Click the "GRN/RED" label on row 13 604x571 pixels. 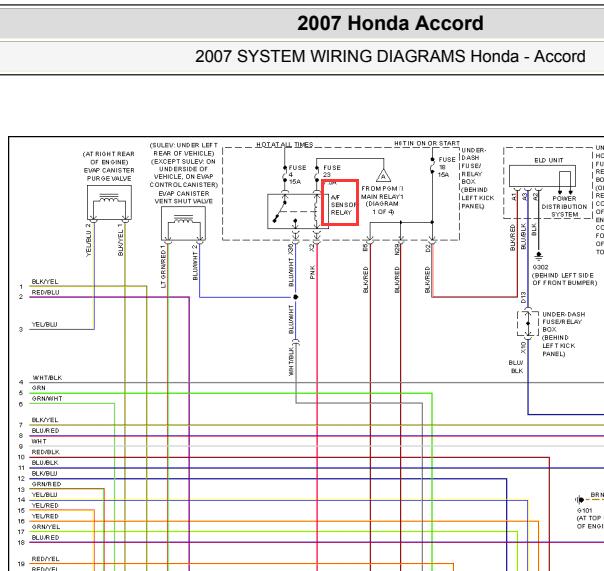[46, 484]
